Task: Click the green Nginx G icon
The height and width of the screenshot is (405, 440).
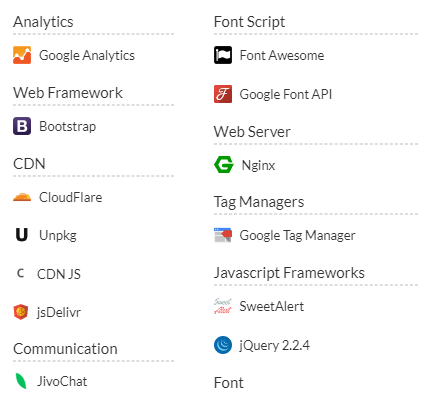Action: (224, 165)
